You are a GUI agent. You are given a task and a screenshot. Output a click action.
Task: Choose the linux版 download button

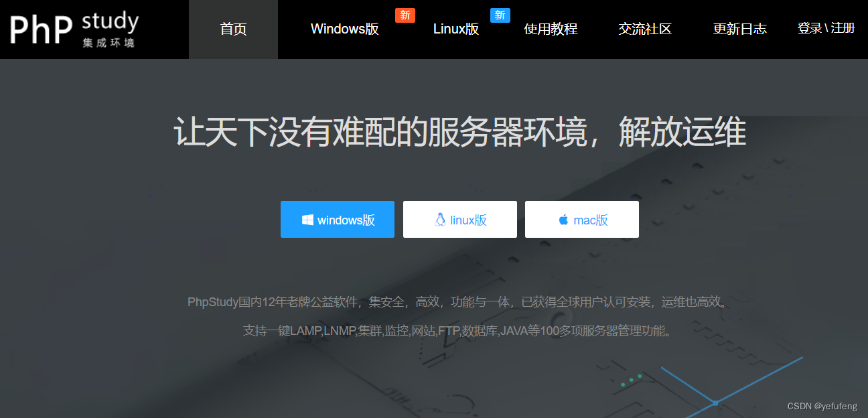click(460, 220)
